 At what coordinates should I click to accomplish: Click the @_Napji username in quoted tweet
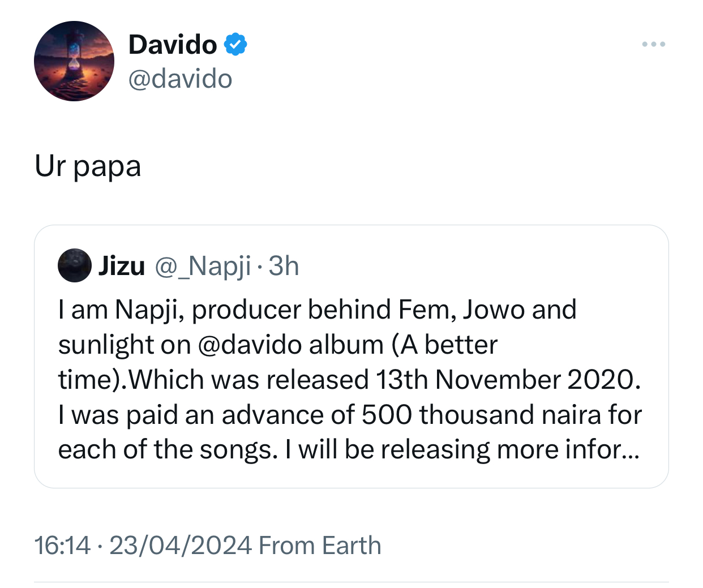coord(203,266)
